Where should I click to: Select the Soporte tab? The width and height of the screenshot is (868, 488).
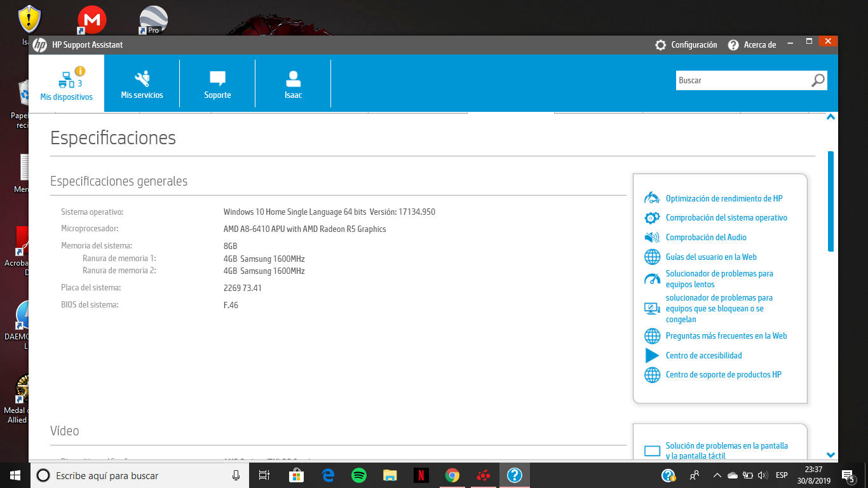217,84
